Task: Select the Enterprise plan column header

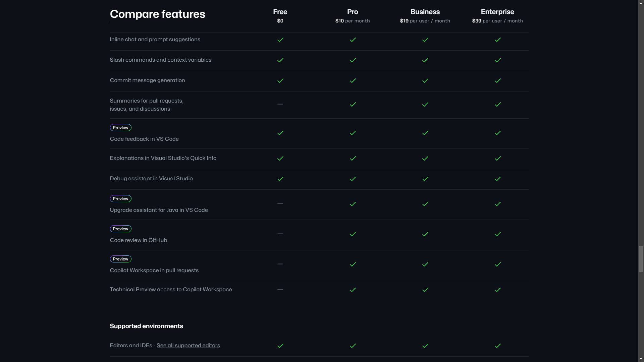Action: point(497,12)
